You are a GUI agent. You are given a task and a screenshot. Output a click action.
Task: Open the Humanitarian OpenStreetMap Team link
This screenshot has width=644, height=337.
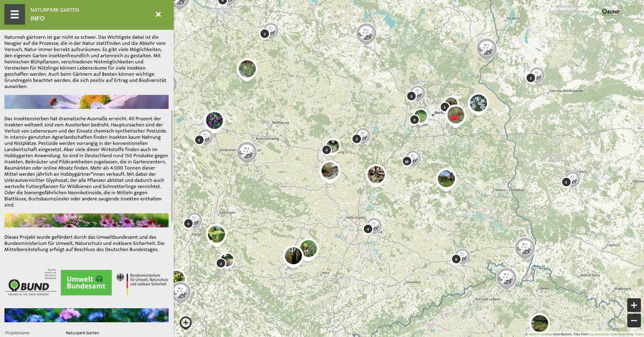point(616,334)
